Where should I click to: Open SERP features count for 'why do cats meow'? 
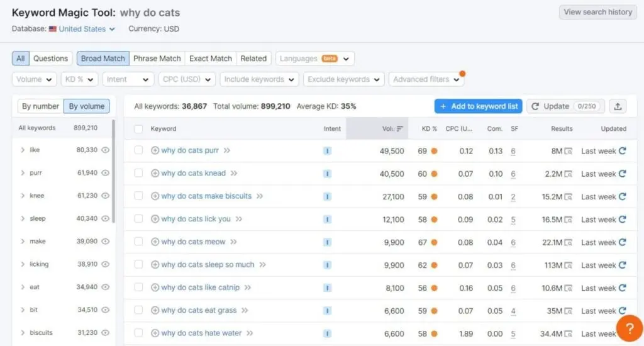[x=513, y=242]
